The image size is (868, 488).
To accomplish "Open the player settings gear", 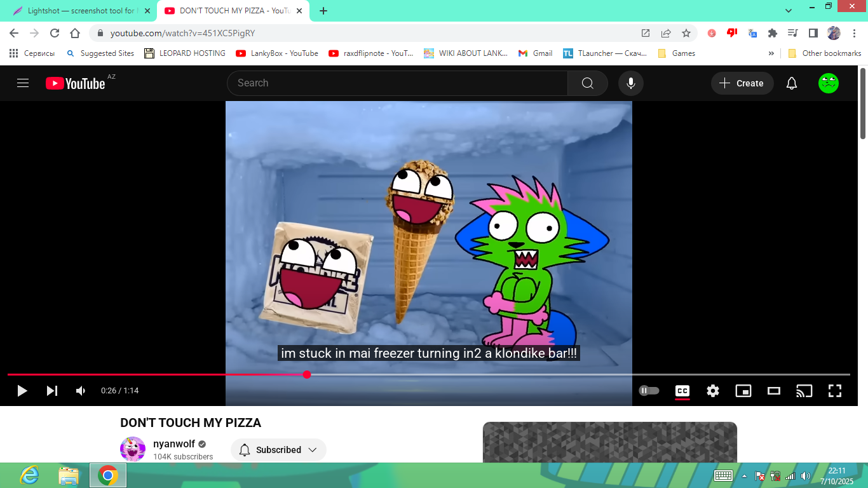I will (x=713, y=391).
